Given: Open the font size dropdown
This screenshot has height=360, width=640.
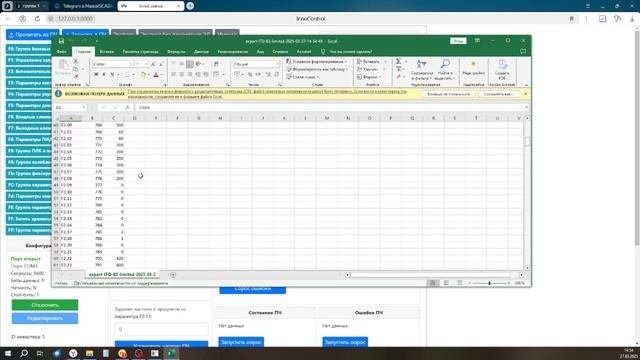Looking at the screenshot, I should pyautogui.click(x=146, y=64).
